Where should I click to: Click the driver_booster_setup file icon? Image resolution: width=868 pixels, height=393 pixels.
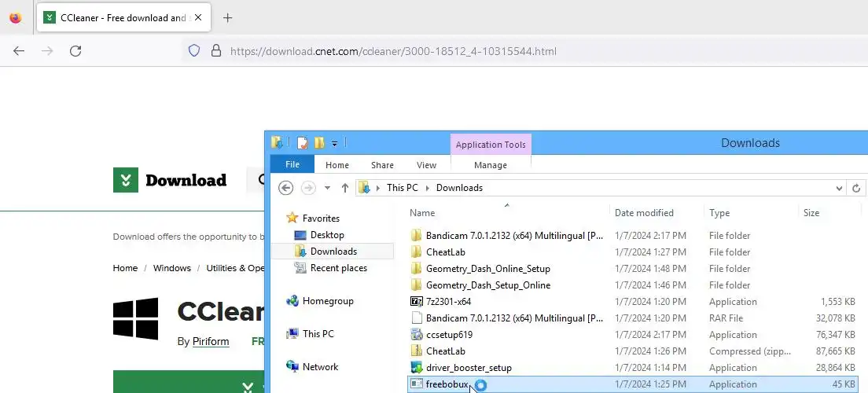(416, 368)
